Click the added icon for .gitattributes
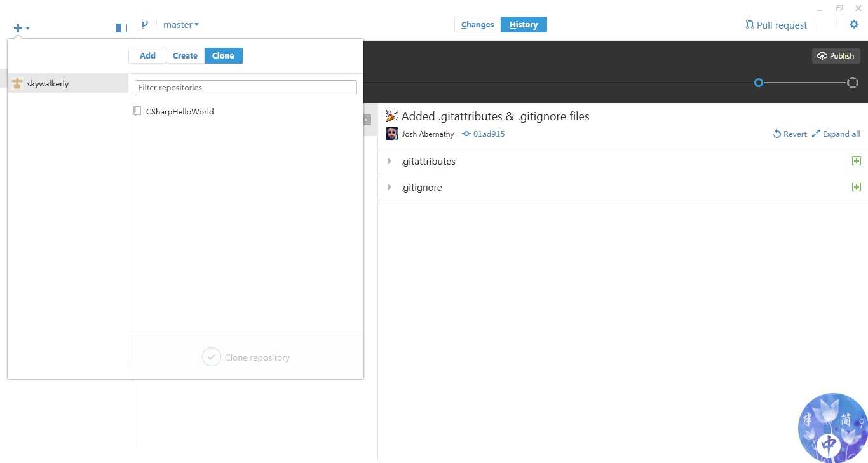868x463 pixels. click(856, 161)
